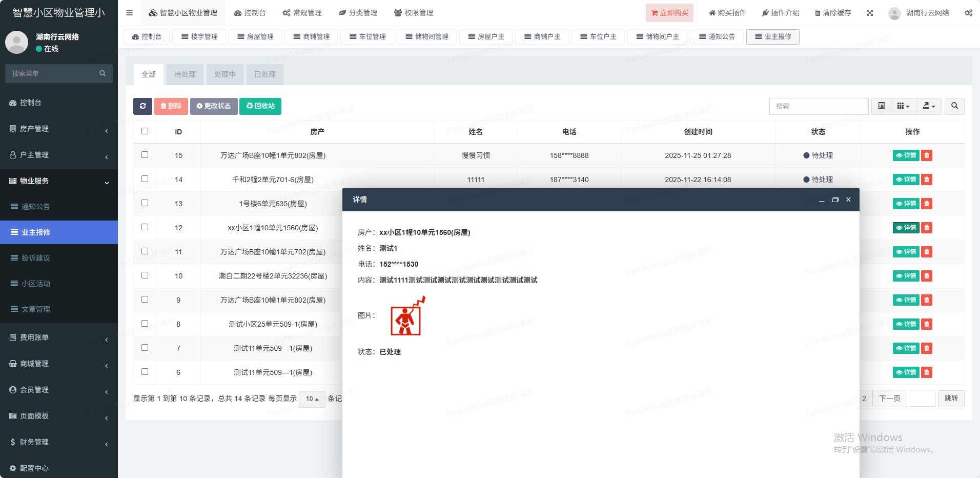Expand the 房产管理 sidebar menu
Image resolution: width=980 pixels, height=478 pixels.
click(x=59, y=129)
